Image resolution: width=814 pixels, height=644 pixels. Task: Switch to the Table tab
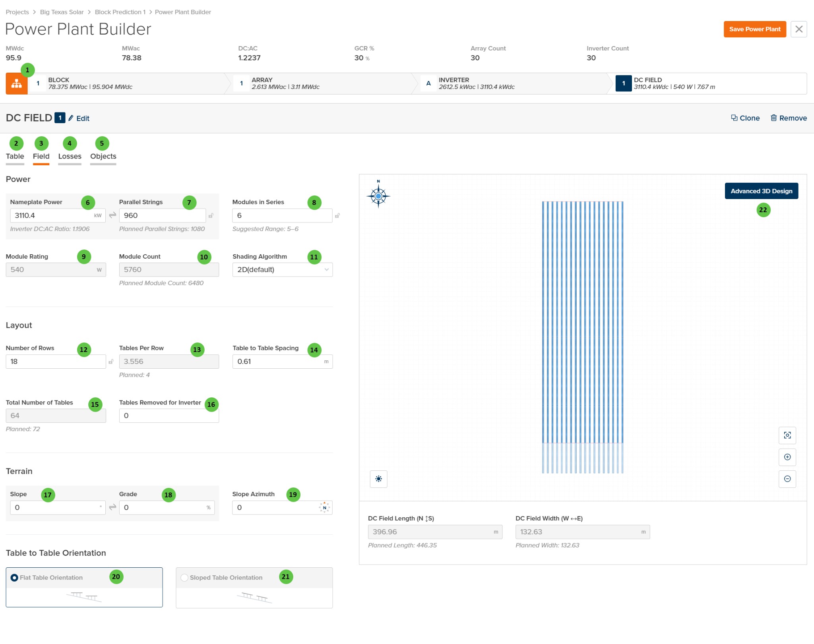(x=15, y=157)
